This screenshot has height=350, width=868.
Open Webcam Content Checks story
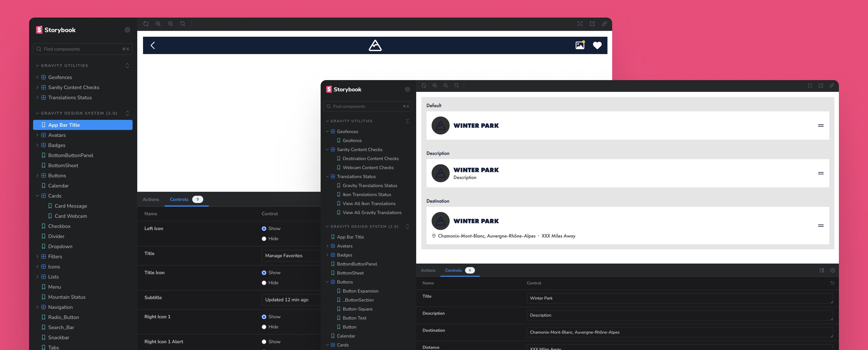368,168
